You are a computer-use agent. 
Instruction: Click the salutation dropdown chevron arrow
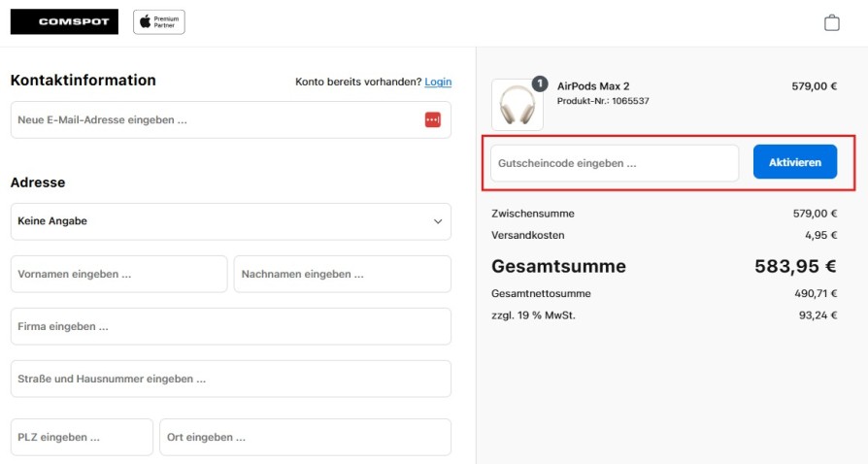(x=438, y=221)
